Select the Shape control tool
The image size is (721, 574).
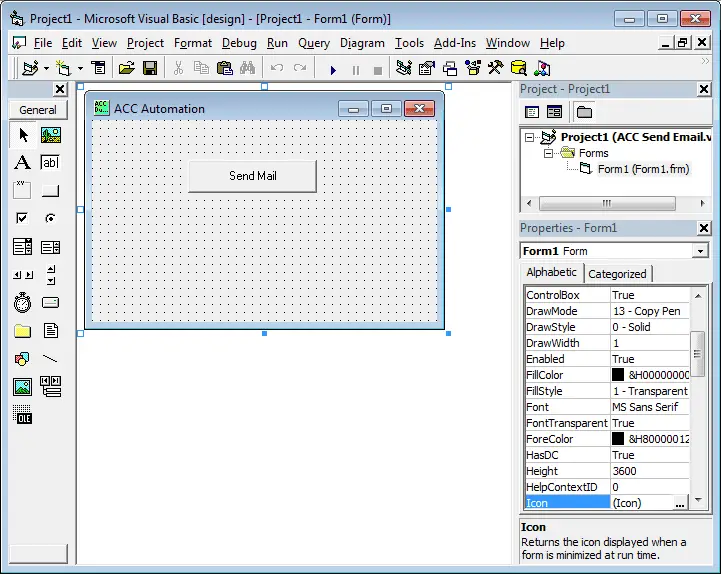pyautogui.click(x=23, y=359)
